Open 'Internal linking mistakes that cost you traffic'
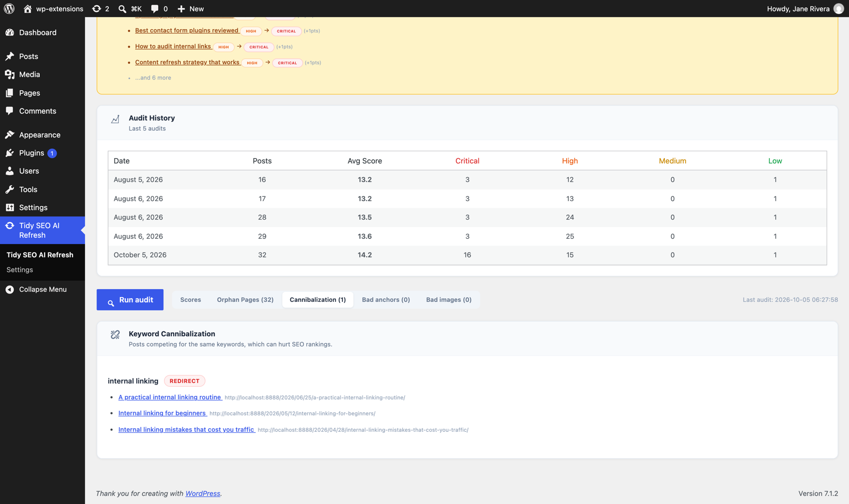 (x=186, y=429)
